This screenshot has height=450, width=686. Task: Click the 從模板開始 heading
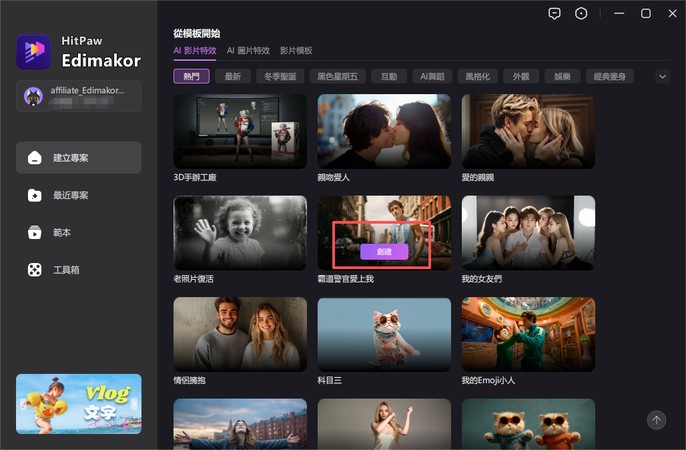coord(197,33)
